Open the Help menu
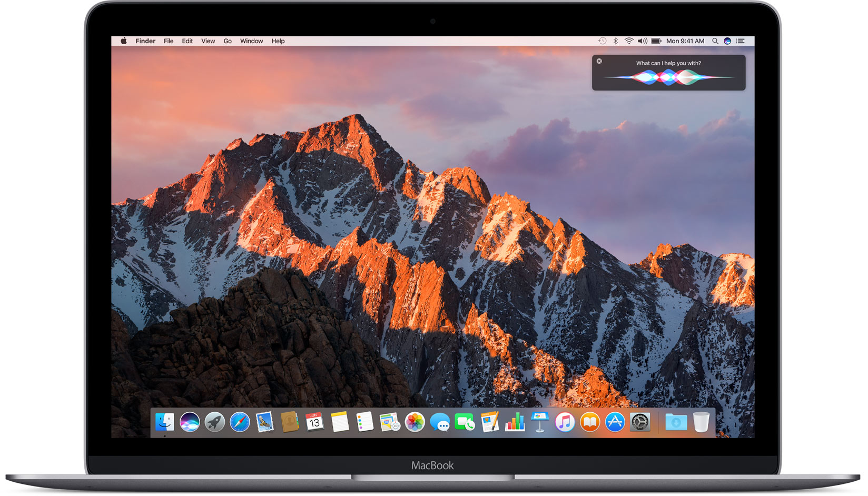 click(x=278, y=41)
